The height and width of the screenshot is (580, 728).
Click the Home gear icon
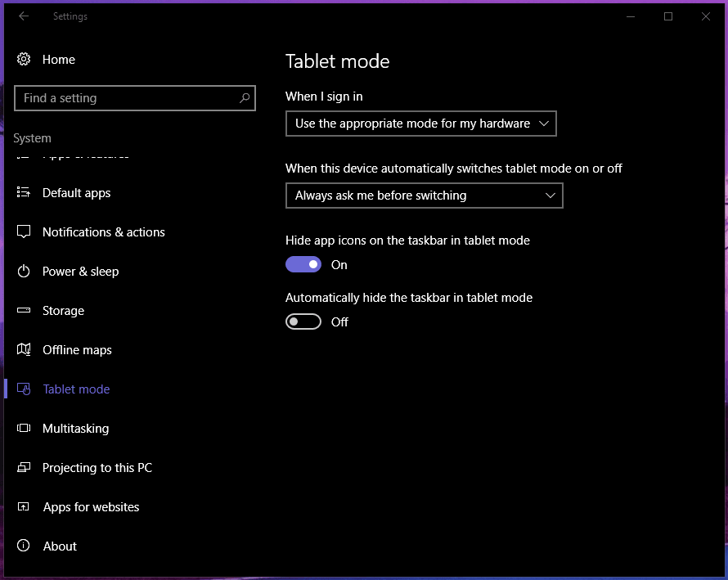[x=24, y=60]
